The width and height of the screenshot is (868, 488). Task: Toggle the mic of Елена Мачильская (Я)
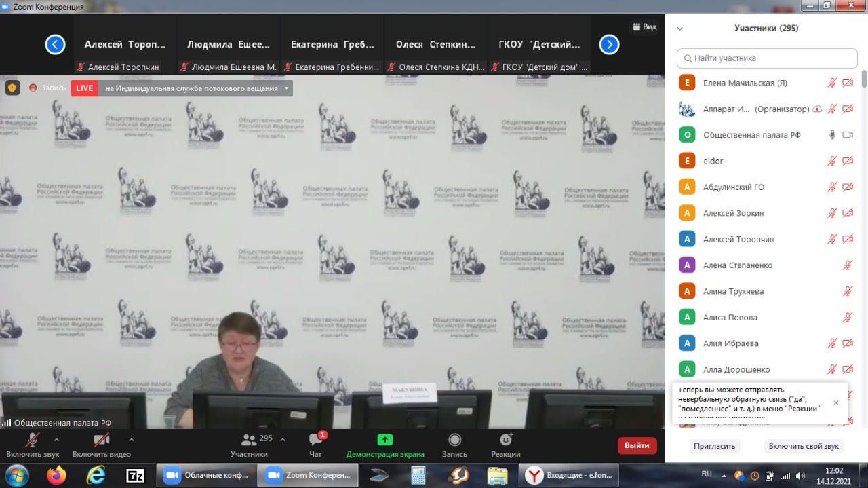832,83
